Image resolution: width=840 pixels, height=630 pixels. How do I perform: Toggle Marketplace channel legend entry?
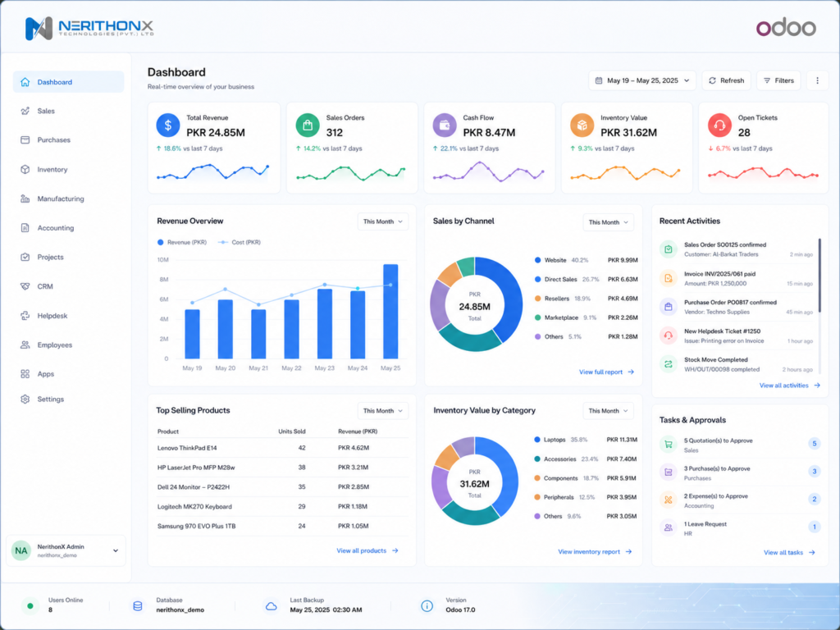[586, 317]
